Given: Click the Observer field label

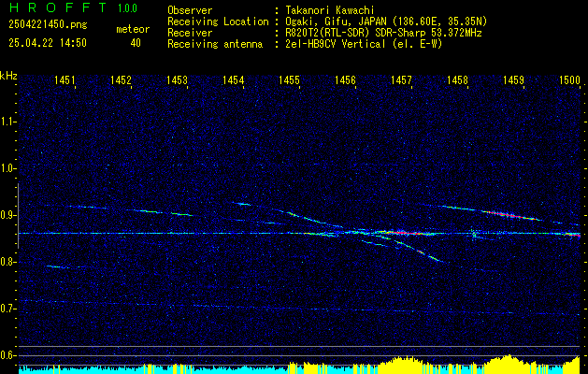Looking at the screenshot, I should pyautogui.click(x=190, y=10).
